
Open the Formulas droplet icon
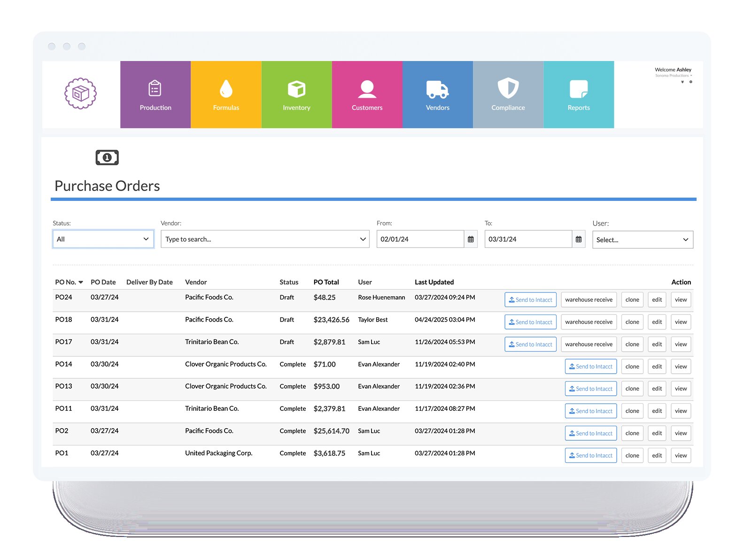click(226, 89)
